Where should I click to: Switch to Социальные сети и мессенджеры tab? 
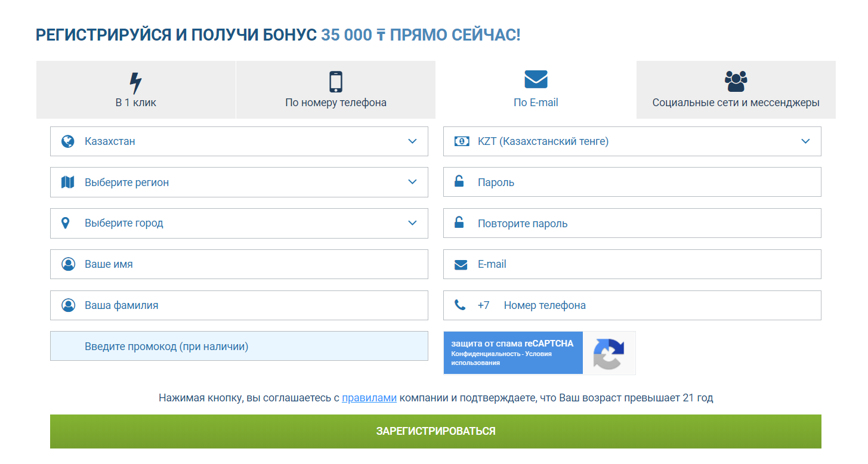(x=736, y=90)
